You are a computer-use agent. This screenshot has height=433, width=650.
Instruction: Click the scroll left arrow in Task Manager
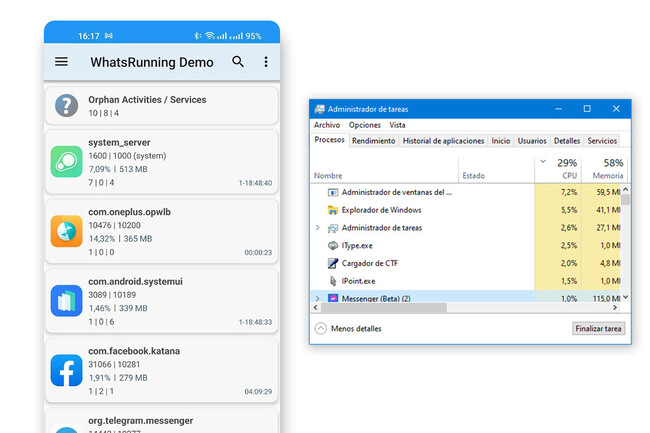tap(316, 307)
